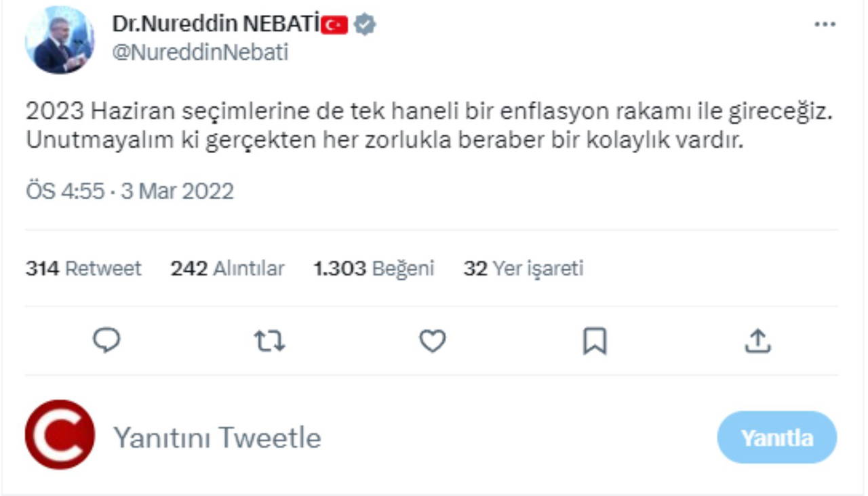868x496 pixels.
Task: Click the red C user avatar
Action: 60,435
